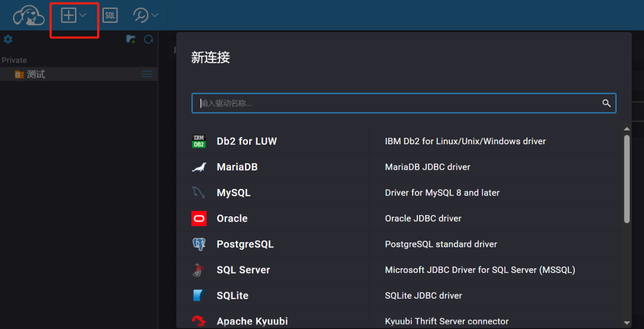Select the Oracle red icon
The image size is (644, 329).
pyautogui.click(x=199, y=219)
